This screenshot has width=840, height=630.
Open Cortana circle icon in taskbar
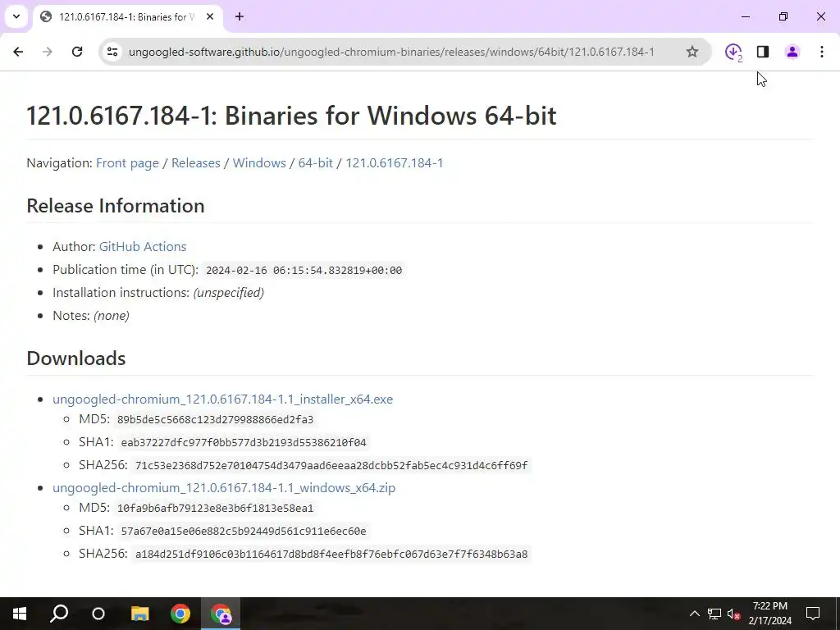[x=98, y=614]
